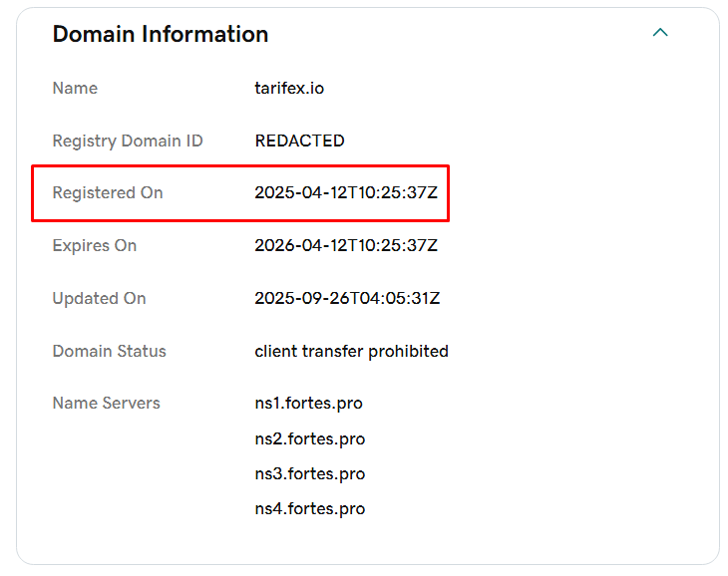Viewport: 728px width, 576px height.
Task: Click the Name Servers label
Action: pyautogui.click(x=106, y=404)
